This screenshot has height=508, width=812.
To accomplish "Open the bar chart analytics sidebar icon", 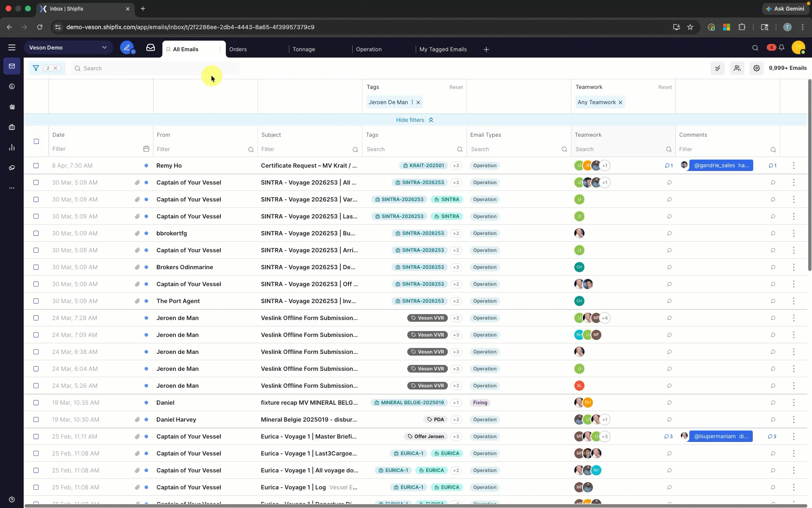I will click(x=12, y=147).
